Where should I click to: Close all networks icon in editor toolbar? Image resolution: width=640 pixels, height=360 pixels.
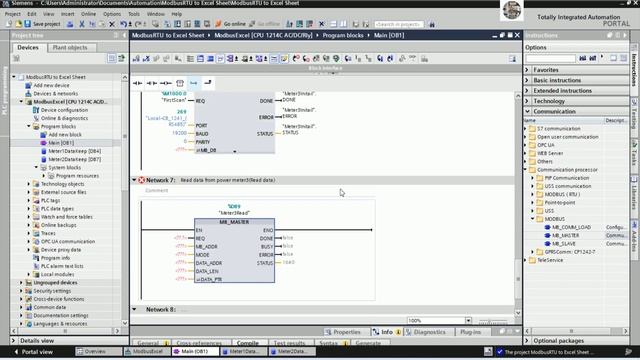point(210,59)
